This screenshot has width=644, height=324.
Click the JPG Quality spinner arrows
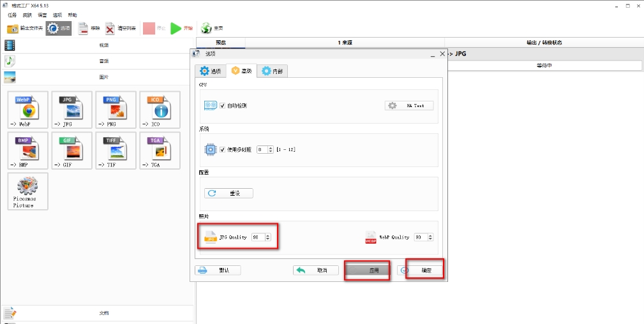tap(268, 237)
